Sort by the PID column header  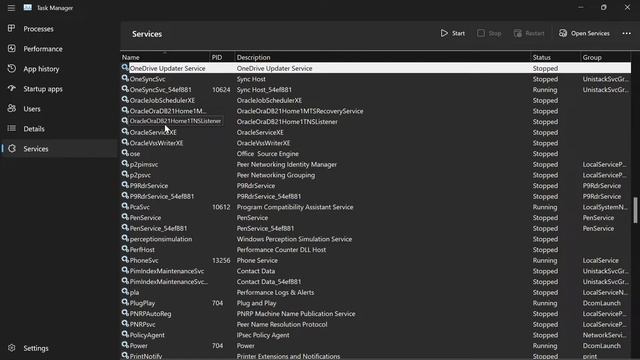222,57
